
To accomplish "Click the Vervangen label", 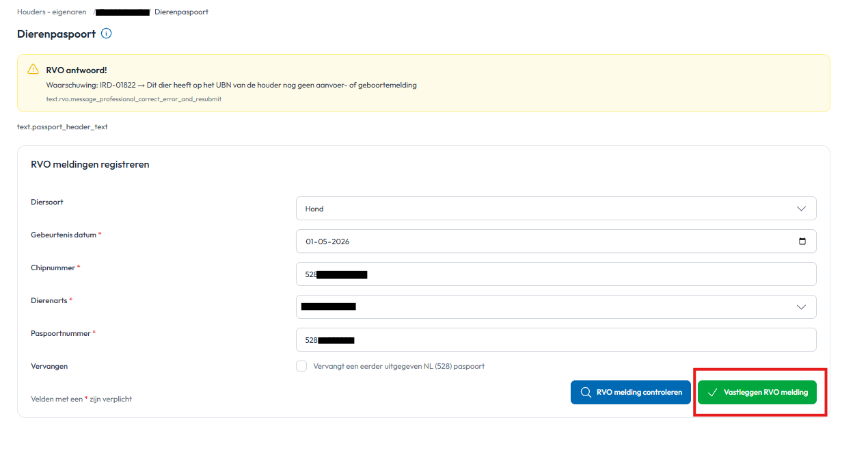I will pos(49,366).
